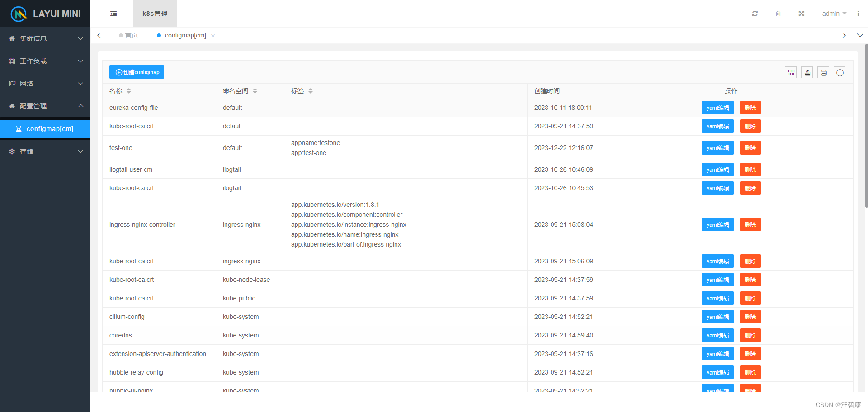Select the ingress-nginx-controller name cell
The image size is (868, 412).
(159, 225)
